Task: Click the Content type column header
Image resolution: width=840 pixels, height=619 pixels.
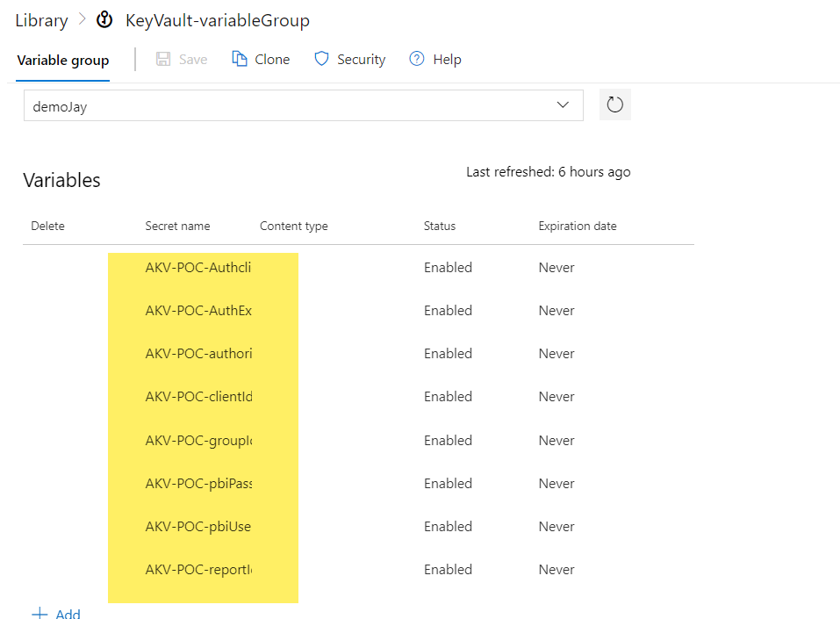Action: (x=293, y=227)
